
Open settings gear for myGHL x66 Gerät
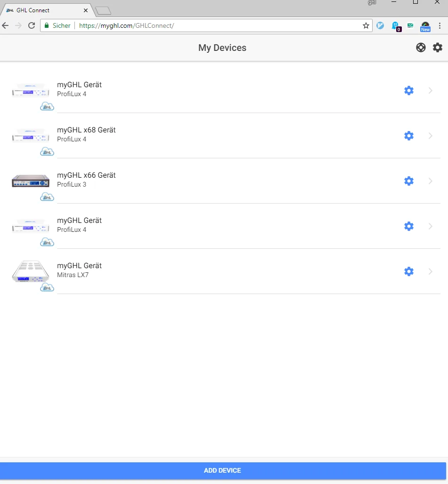pyautogui.click(x=409, y=181)
